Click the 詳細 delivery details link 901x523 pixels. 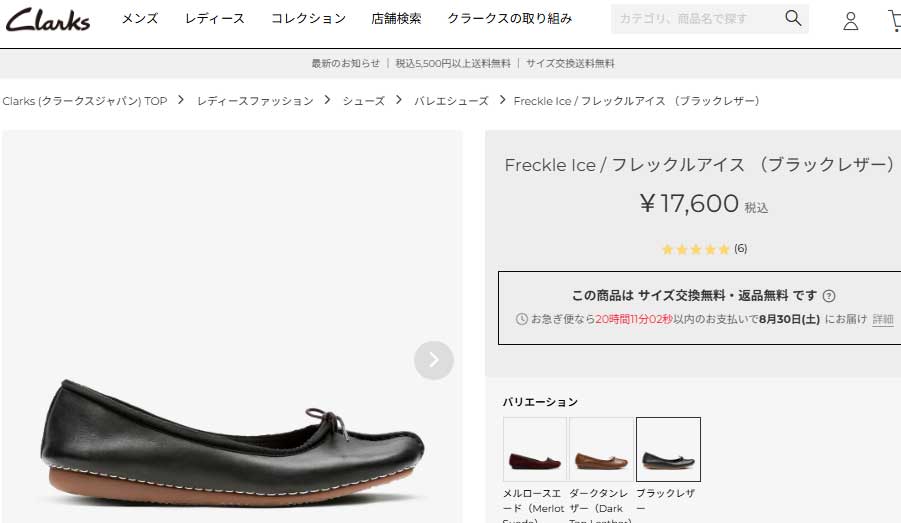[x=883, y=320]
